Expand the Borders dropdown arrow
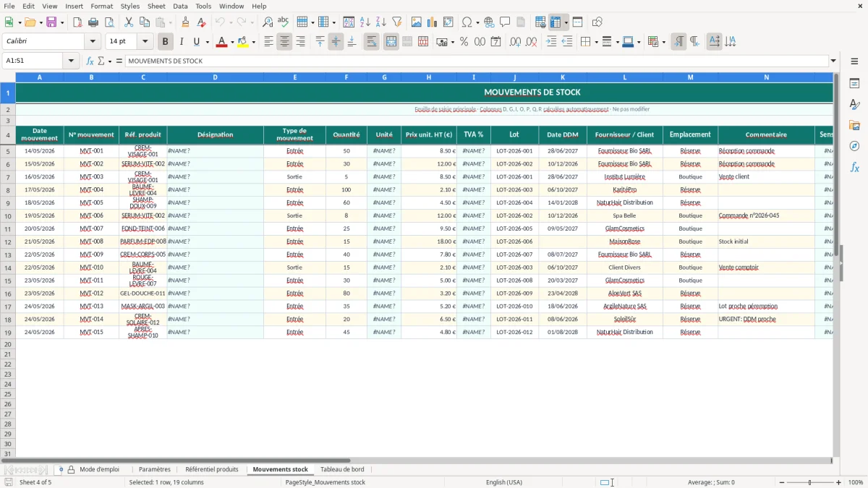The image size is (868, 488). [x=596, y=42]
